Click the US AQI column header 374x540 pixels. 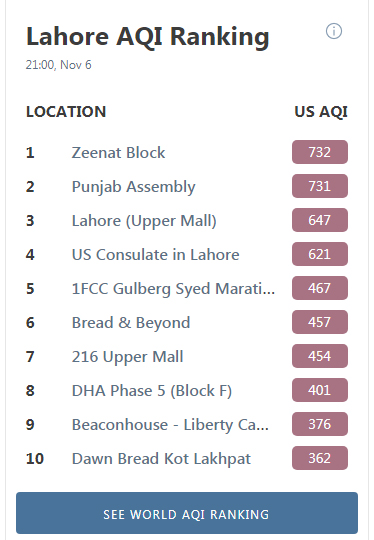321,112
